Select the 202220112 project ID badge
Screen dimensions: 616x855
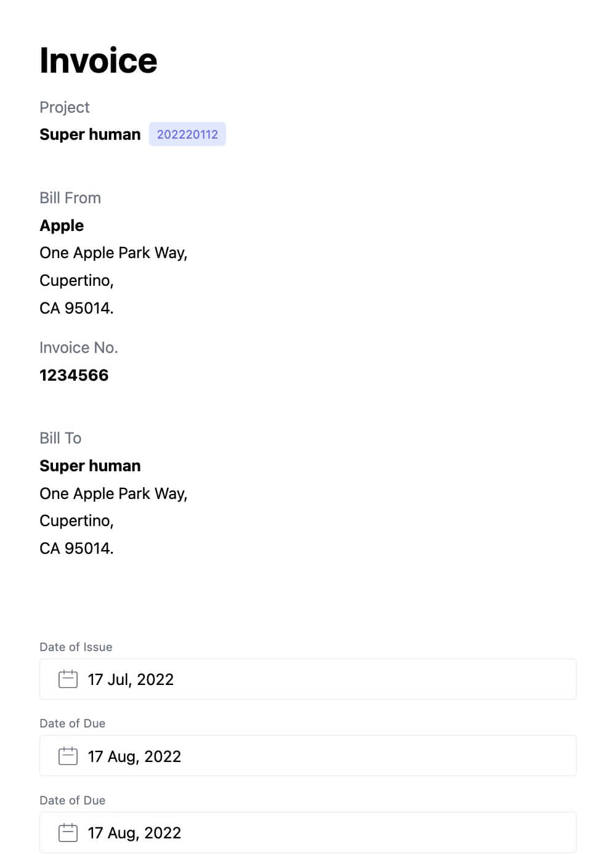click(x=187, y=134)
